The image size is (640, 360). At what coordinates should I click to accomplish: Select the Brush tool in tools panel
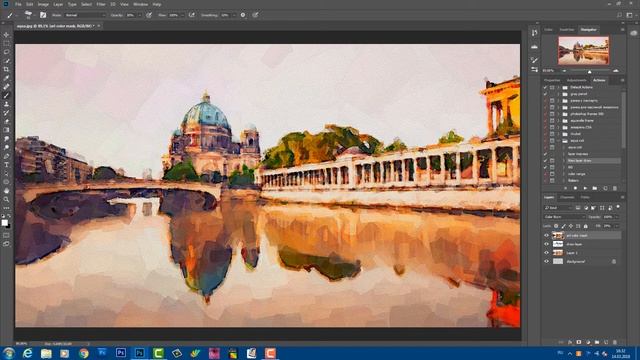click(x=6, y=96)
